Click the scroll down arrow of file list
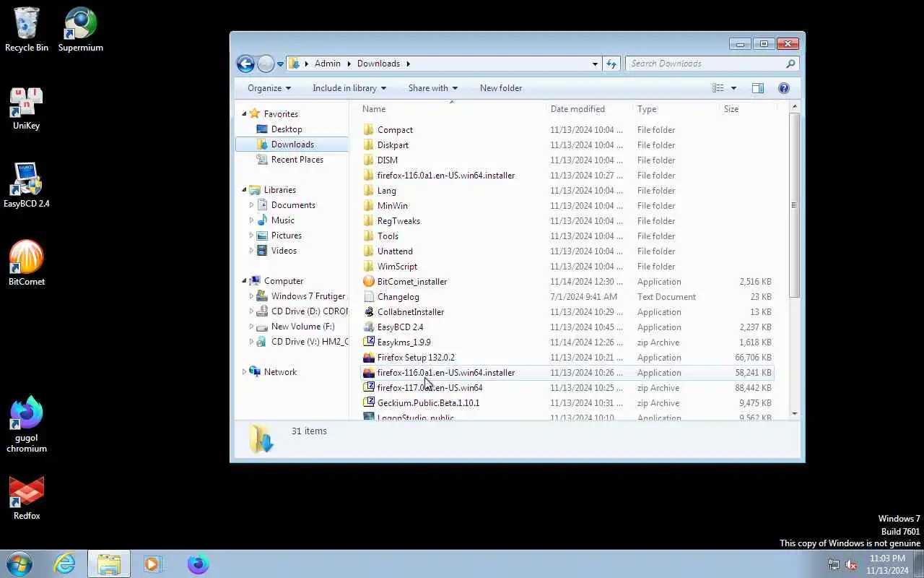The width and height of the screenshot is (924, 578). [x=794, y=414]
